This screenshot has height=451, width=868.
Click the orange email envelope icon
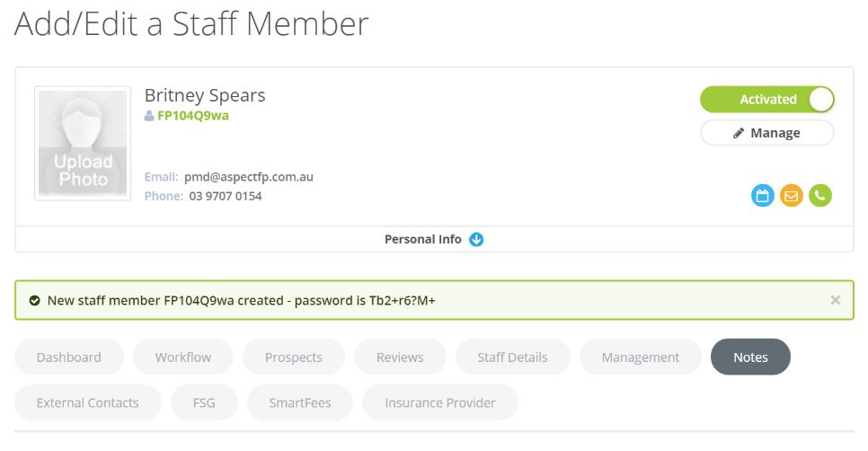pos(792,195)
